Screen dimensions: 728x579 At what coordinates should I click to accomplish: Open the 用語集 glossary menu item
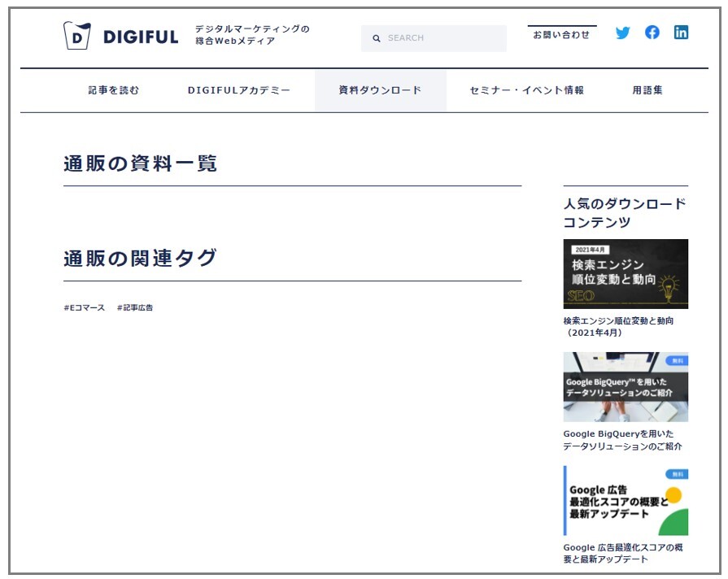point(647,90)
